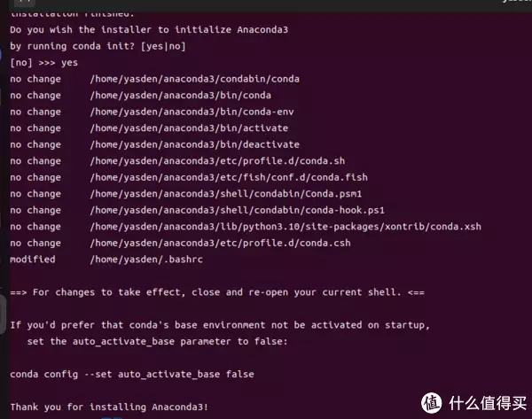Click the anaconda3/bin/conda-env path
Viewport: 532px width, 419px height.
pos(192,112)
